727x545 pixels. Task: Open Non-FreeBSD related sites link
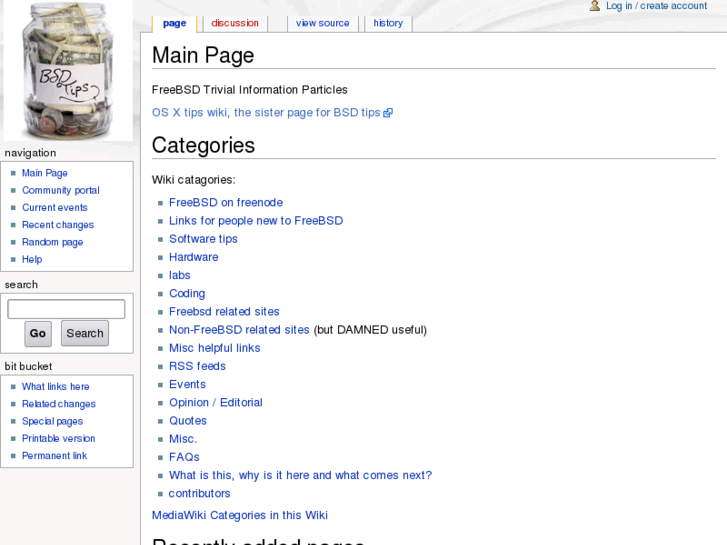[x=239, y=330]
